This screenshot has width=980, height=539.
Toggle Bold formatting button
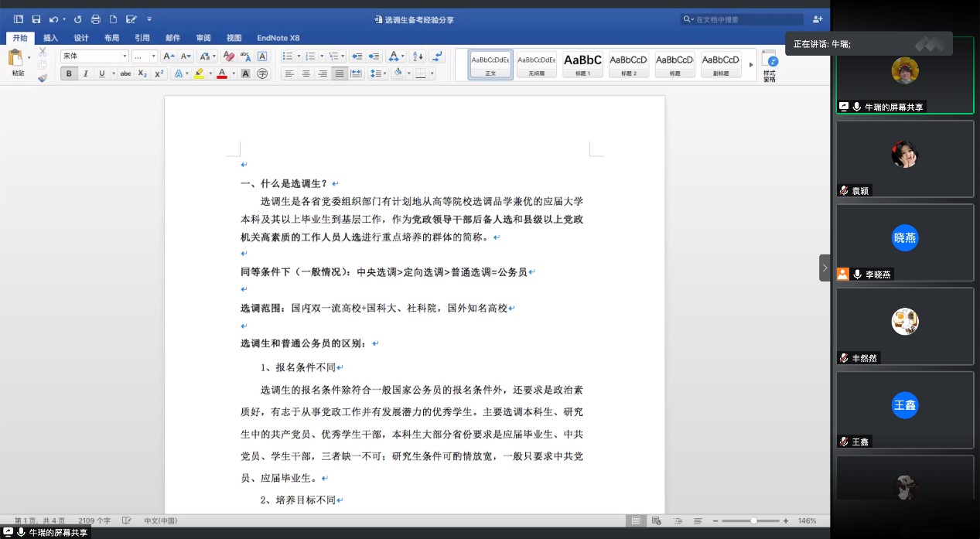tap(69, 73)
